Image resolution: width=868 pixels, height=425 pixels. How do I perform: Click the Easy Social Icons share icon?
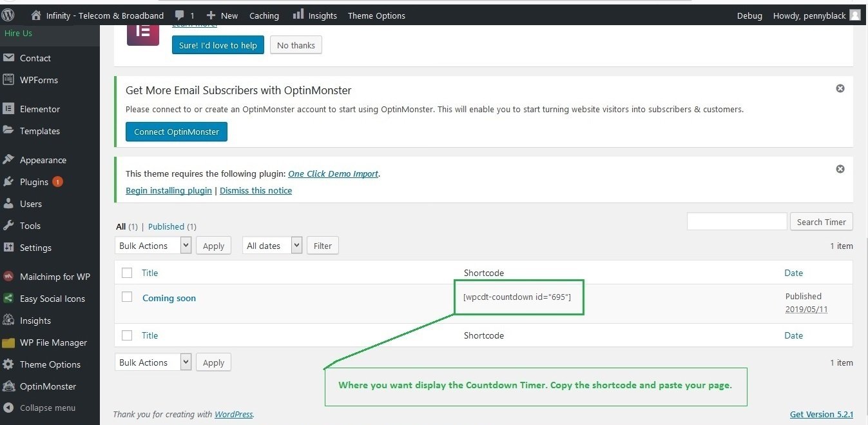tap(8, 299)
